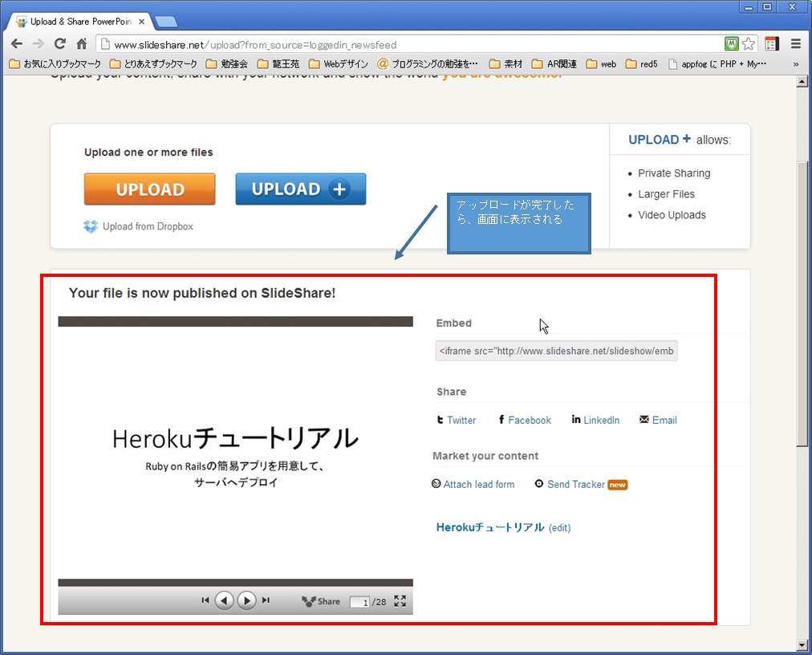Viewport: 812px width, 655px height.
Task: Click the LinkedIn in icon
Action: (576, 419)
